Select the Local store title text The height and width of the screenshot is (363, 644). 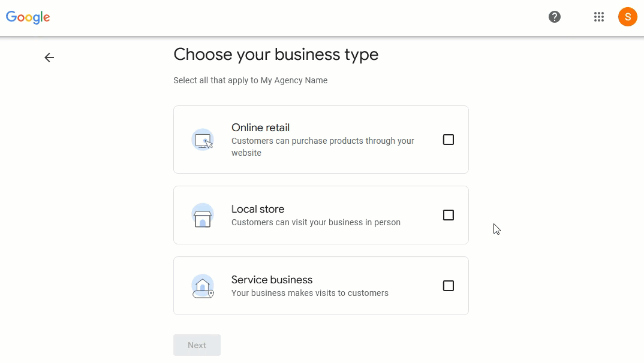[x=258, y=209]
